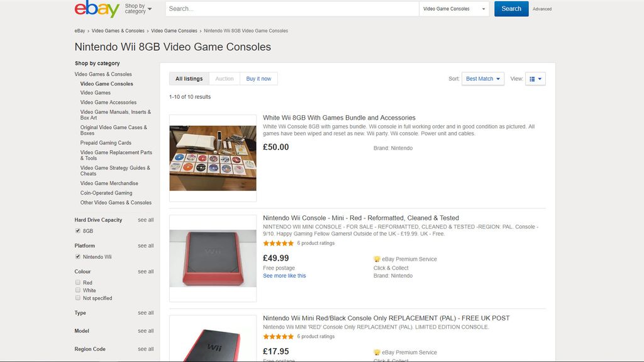
Task: Check the Not specified colour filter
Action: click(x=77, y=298)
